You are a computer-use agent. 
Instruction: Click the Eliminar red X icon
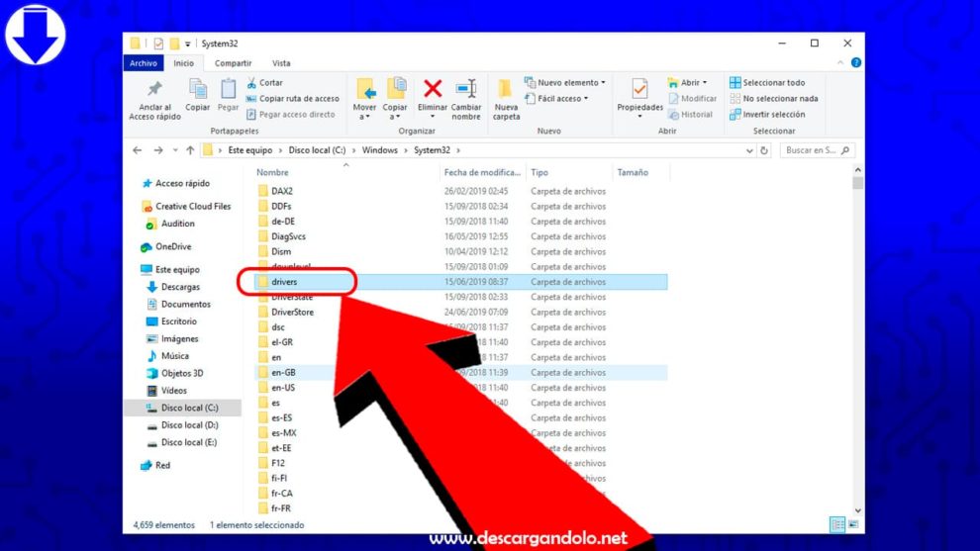tap(433, 89)
